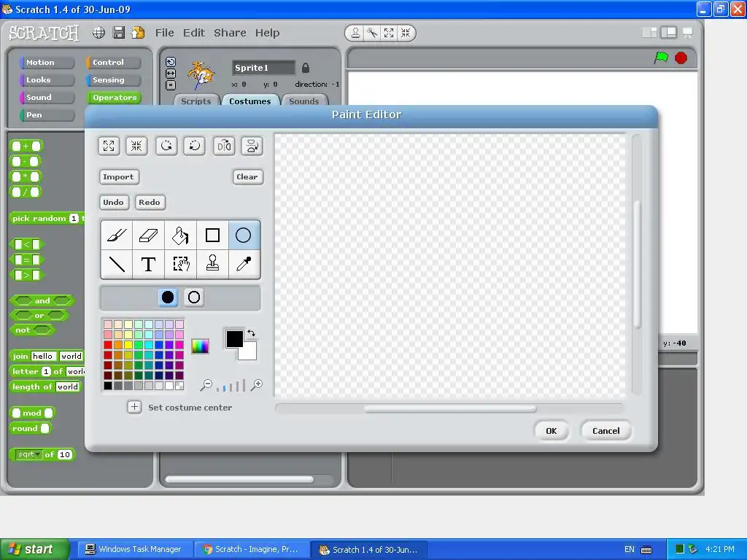Switch to the Scripts tab
This screenshot has width=747, height=560.
[196, 101]
